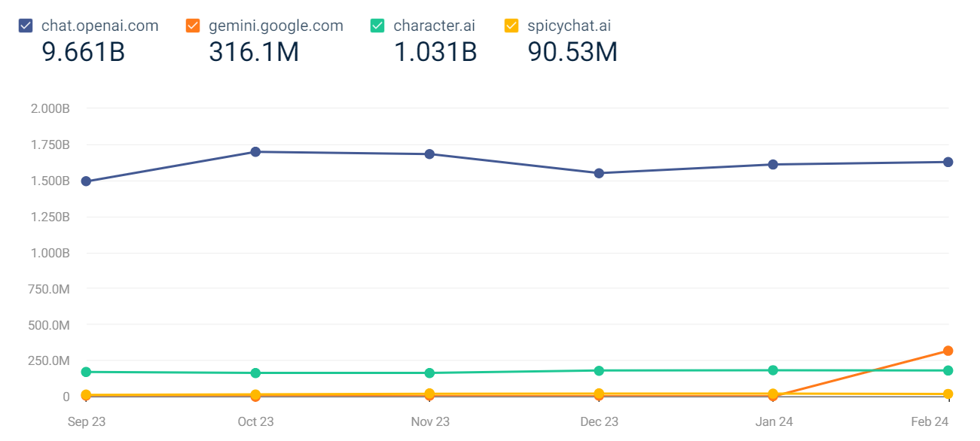Select chat.openai.com data point for Nov 23

pos(429,154)
